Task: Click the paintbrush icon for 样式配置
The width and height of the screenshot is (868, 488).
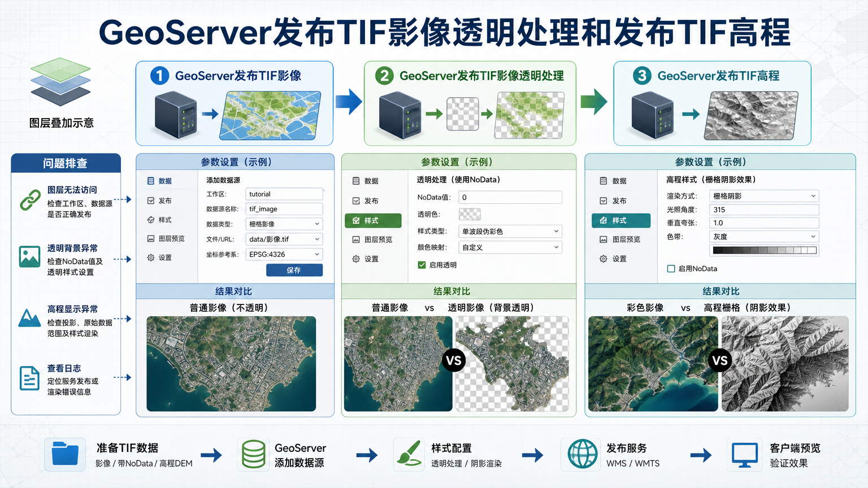Action: 410,454
